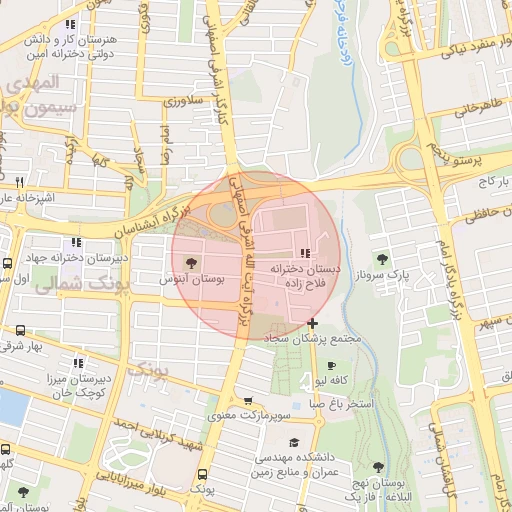This screenshot has height=512, width=512.
Task: Click the restaurant fork-knife icon of آشپزخانه
Action: tap(20, 183)
